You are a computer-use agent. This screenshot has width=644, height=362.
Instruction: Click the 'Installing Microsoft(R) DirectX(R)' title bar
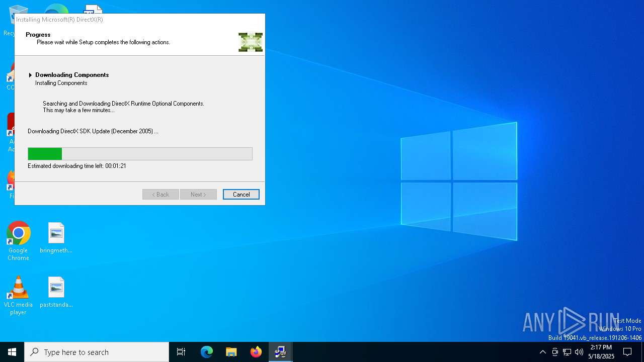pos(140,20)
